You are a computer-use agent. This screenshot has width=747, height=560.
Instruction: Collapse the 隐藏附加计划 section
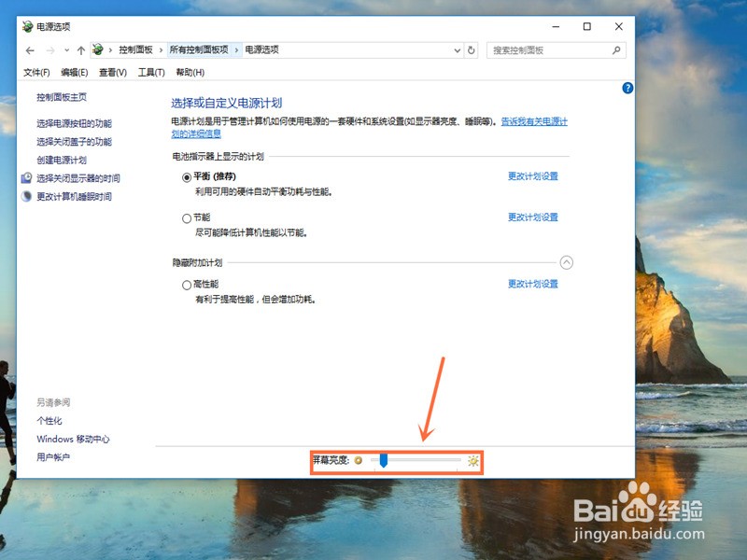567,263
